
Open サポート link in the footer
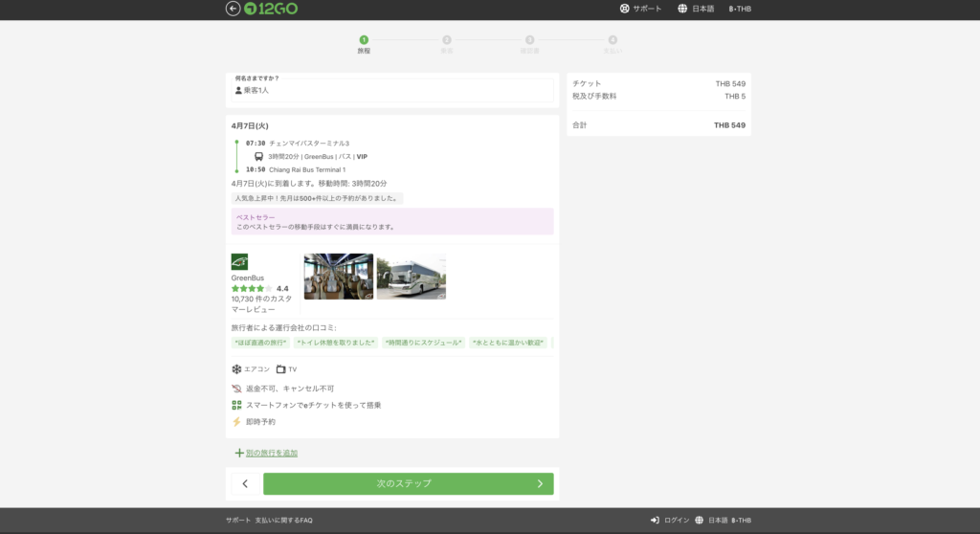(x=238, y=521)
